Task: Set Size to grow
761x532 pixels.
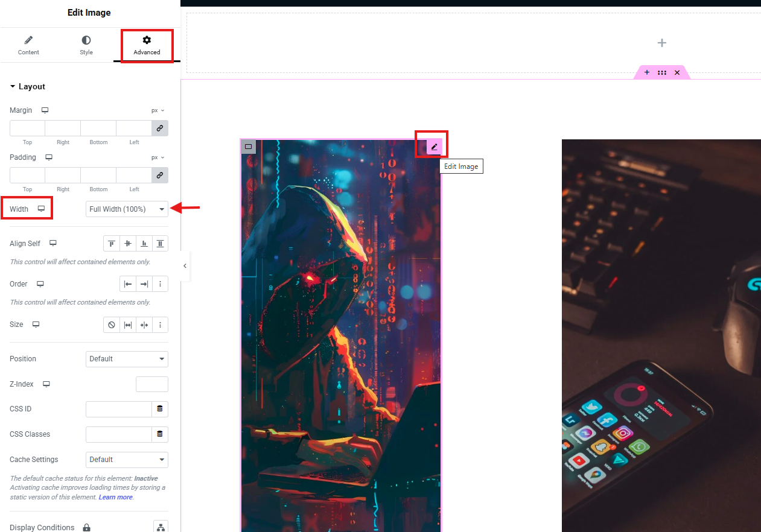Action: 128,325
